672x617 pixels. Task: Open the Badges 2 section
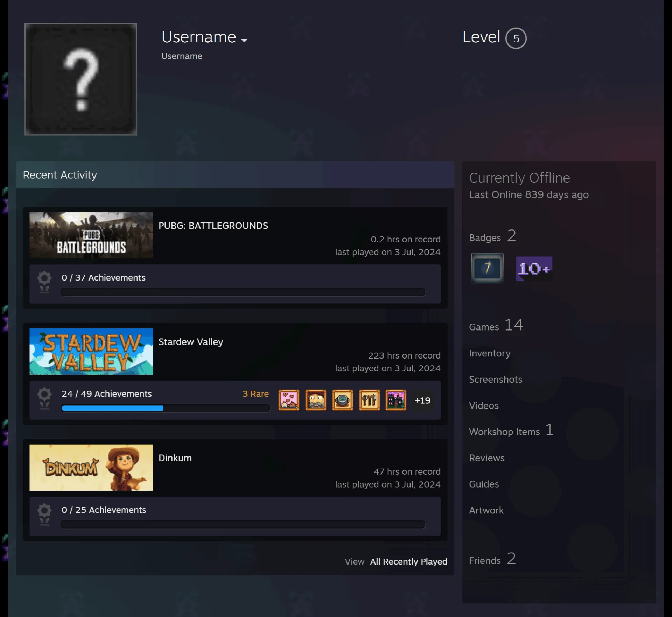(x=492, y=236)
